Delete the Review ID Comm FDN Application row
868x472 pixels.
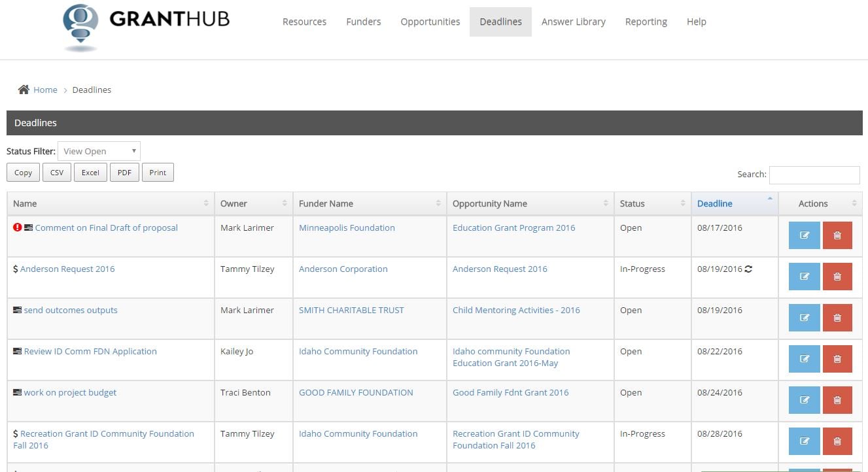pos(837,359)
